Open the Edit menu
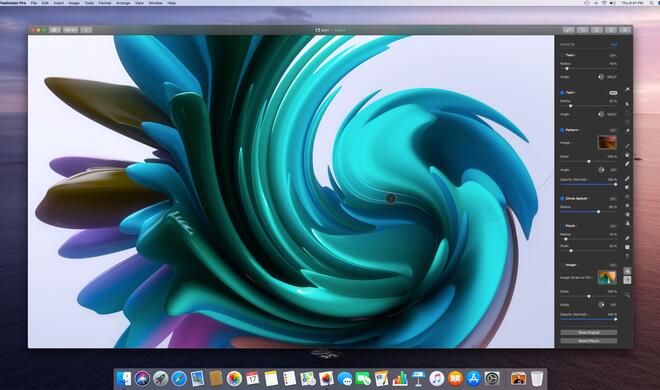 click(45, 3)
